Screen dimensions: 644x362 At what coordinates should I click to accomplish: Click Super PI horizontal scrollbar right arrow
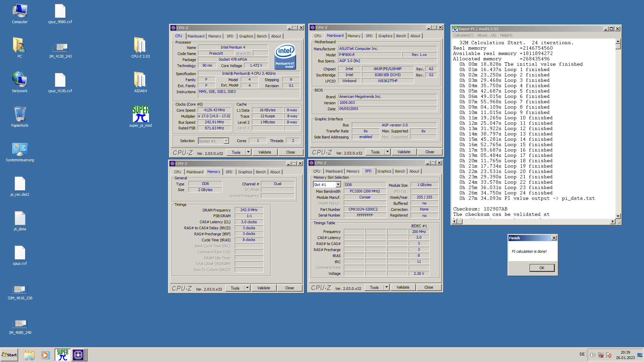[613, 222]
